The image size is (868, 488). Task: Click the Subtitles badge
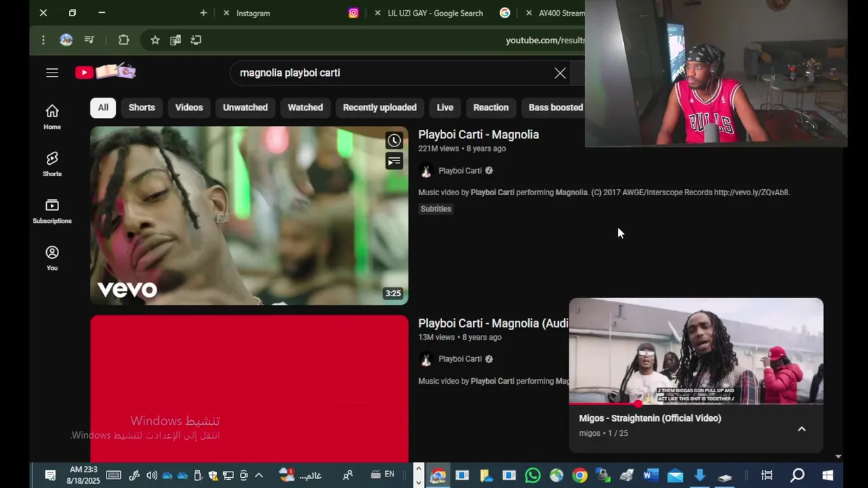click(x=436, y=209)
